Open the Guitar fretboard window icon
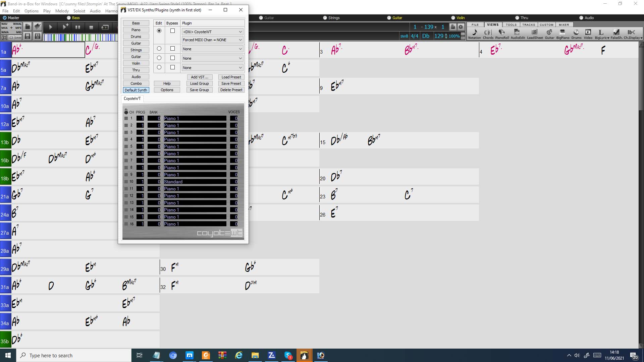 coord(549,34)
